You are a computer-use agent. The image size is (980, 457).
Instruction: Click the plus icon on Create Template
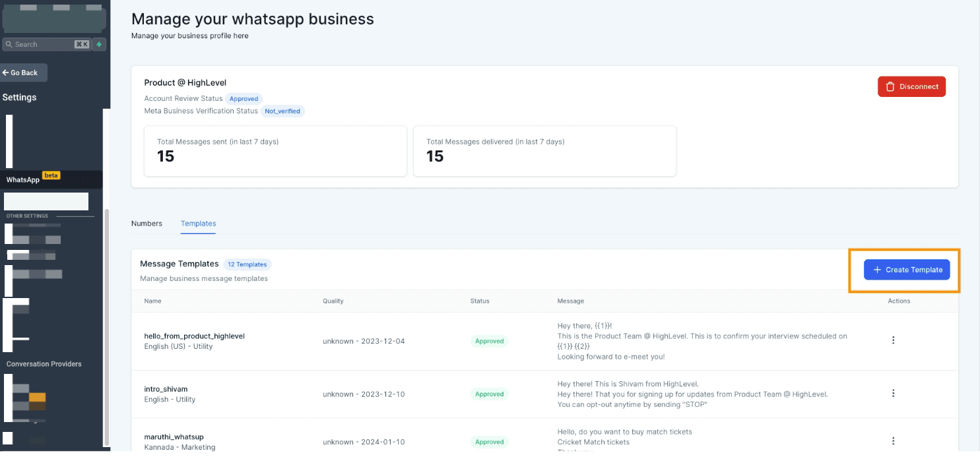(x=877, y=270)
